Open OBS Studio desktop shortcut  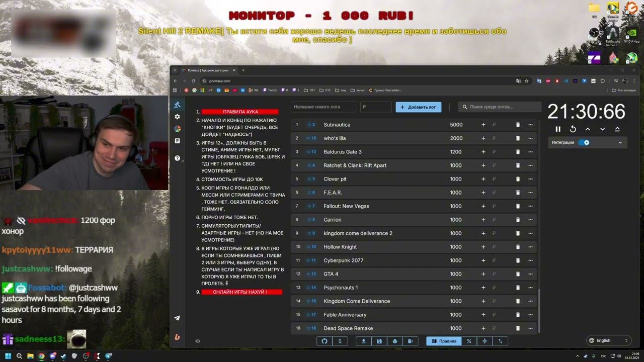click(594, 34)
